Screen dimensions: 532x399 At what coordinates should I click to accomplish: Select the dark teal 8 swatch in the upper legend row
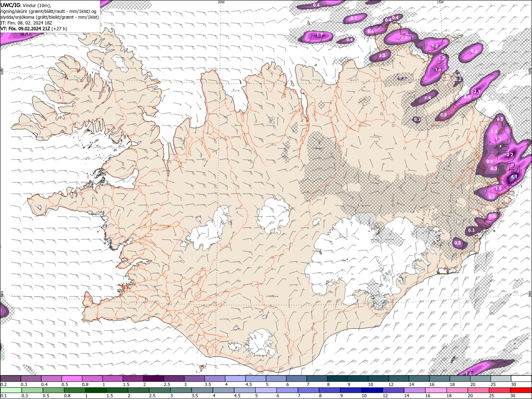click(x=337, y=379)
